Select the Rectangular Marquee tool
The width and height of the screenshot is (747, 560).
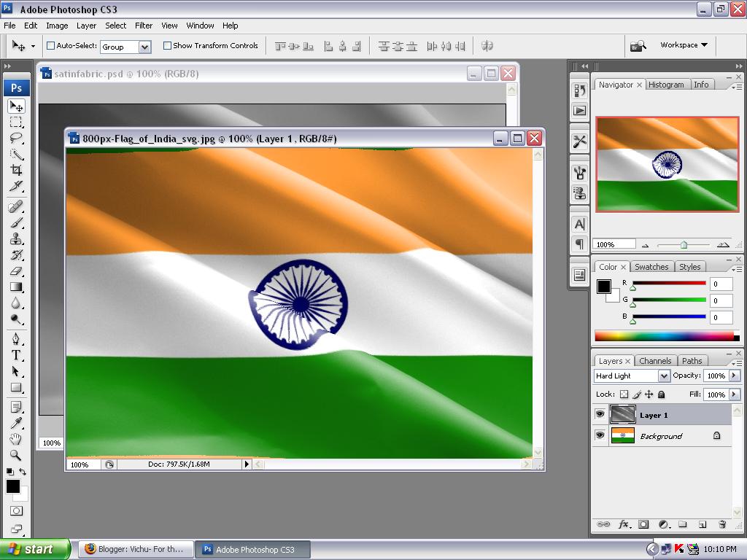pyautogui.click(x=16, y=122)
